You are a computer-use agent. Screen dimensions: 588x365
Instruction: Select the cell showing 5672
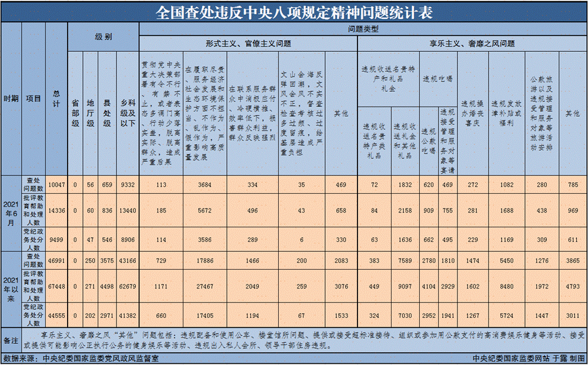[x=205, y=210]
